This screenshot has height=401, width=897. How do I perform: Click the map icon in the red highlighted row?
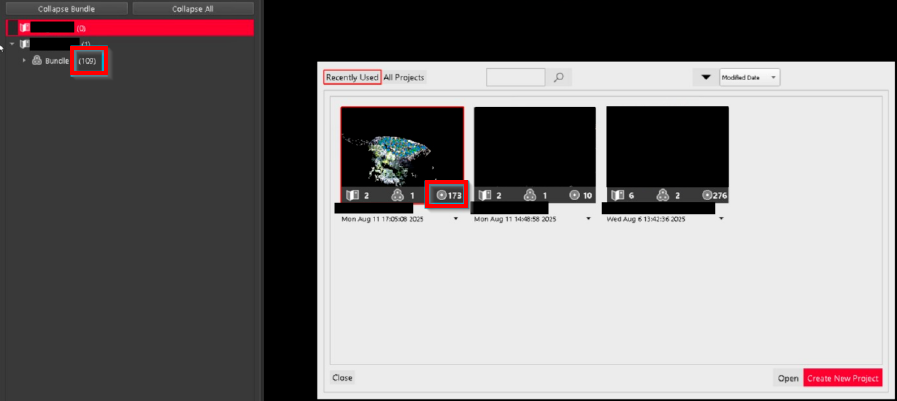[25, 28]
